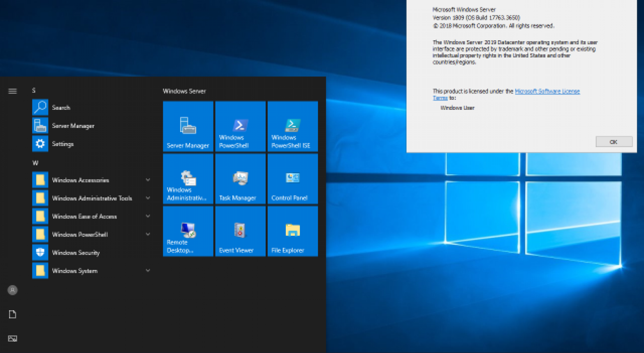Expand Windows System folder chevron
Viewport: 644px width, 353px height.
click(x=148, y=270)
